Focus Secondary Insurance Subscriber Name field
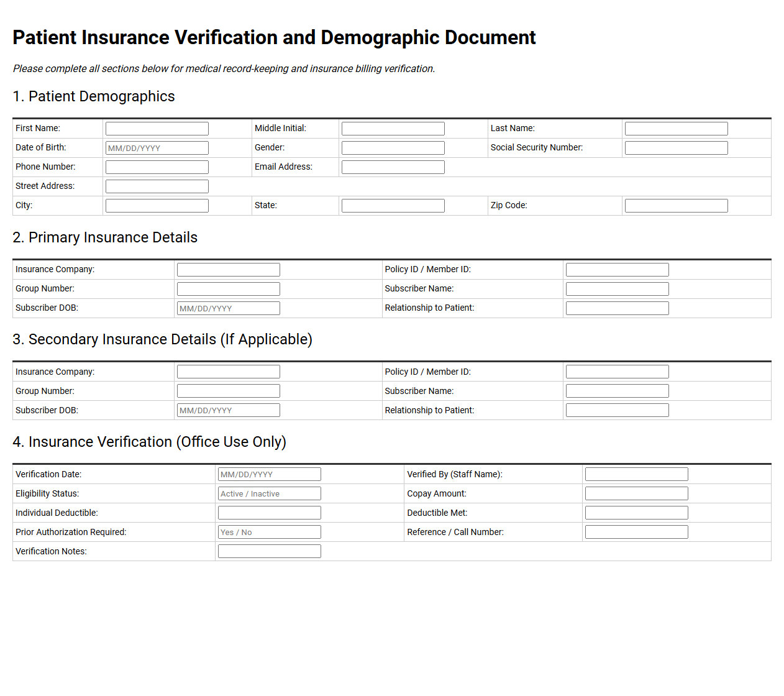 [618, 391]
